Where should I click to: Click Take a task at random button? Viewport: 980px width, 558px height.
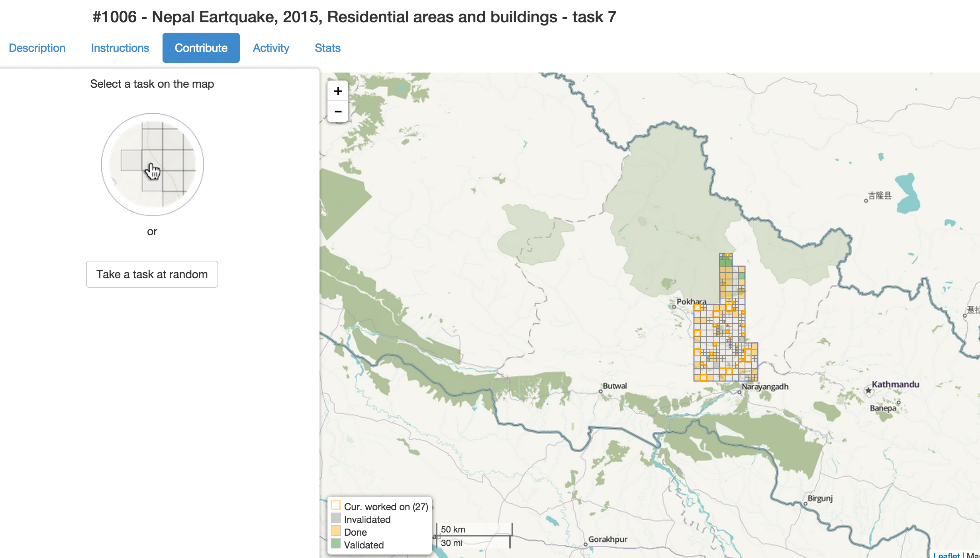pyautogui.click(x=152, y=275)
